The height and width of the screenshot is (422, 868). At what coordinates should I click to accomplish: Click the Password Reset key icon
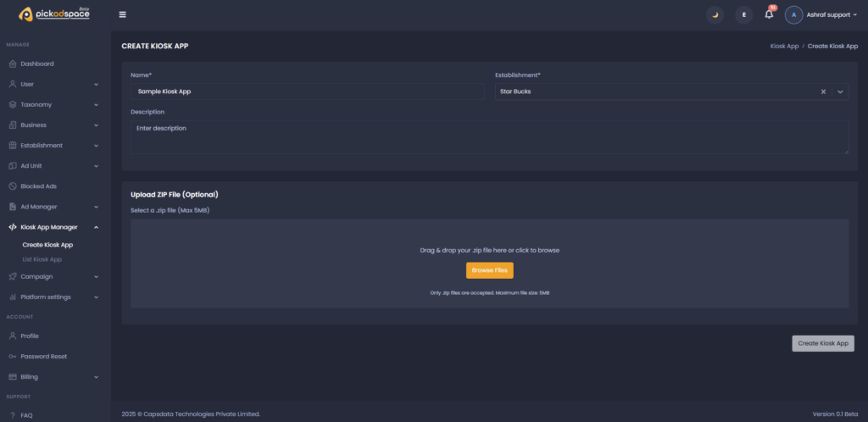13,356
